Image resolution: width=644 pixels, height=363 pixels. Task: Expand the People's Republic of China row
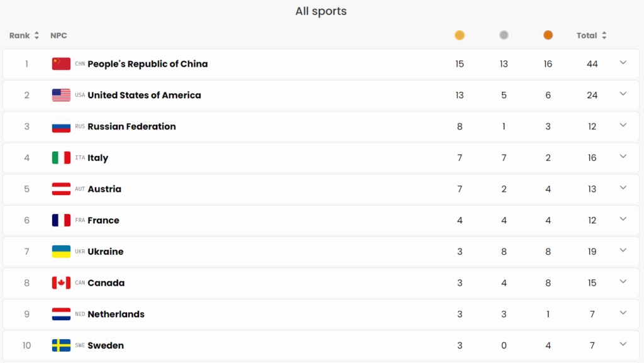(623, 63)
